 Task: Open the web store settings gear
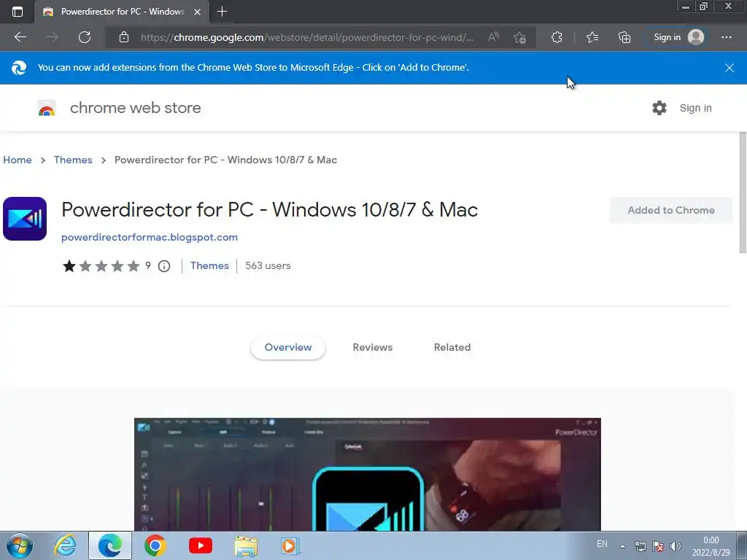click(x=659, y=108)
